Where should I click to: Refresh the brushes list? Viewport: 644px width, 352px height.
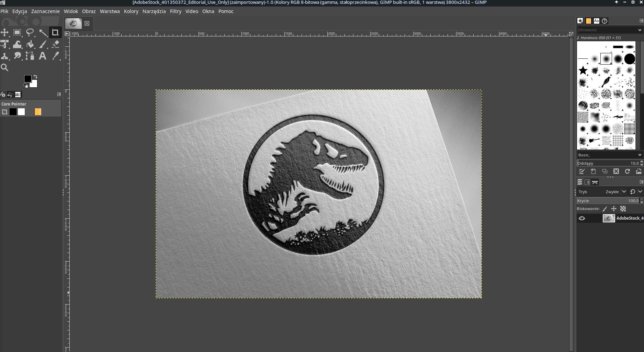pyautogui.click(x=628, y=171)
